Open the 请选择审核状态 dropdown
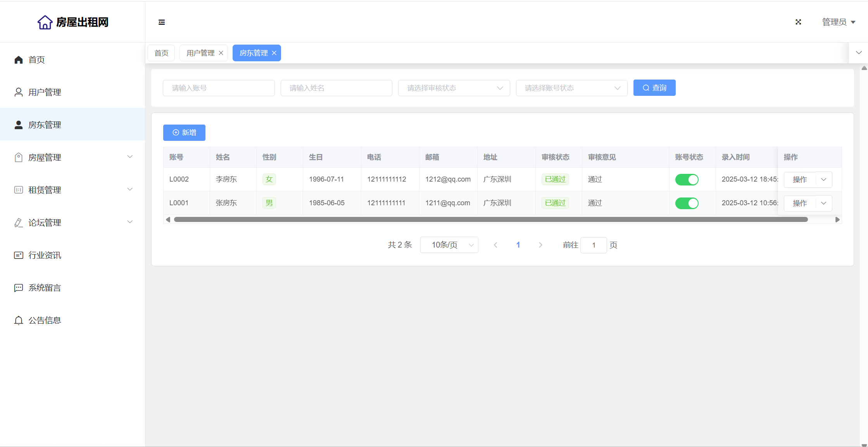 click(x=454, y=88)
